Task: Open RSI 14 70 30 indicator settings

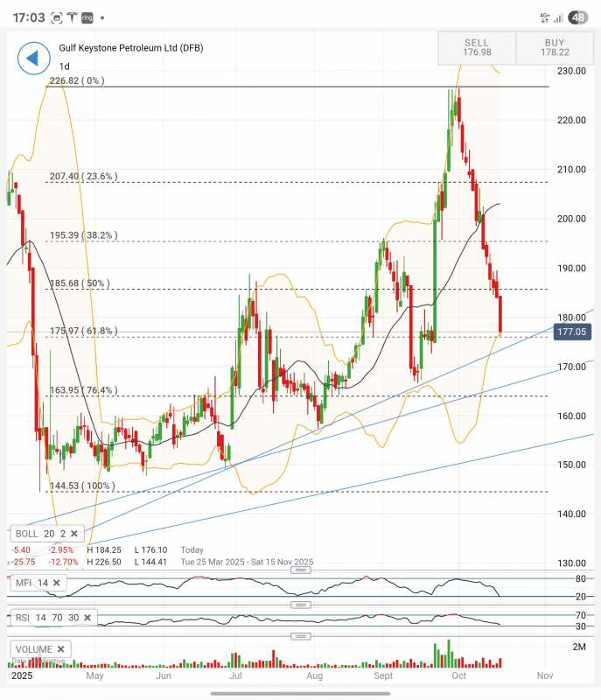Action: 48,619
